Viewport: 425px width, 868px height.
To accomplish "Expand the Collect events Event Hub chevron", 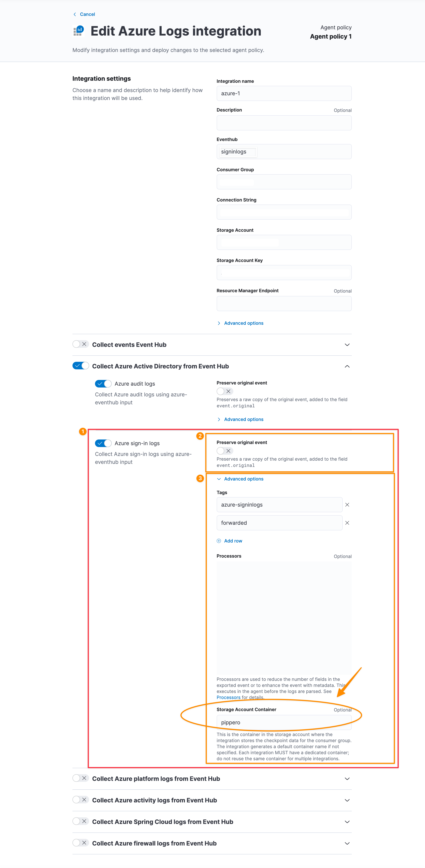I will pyautogui.click(x=347, y=345).
